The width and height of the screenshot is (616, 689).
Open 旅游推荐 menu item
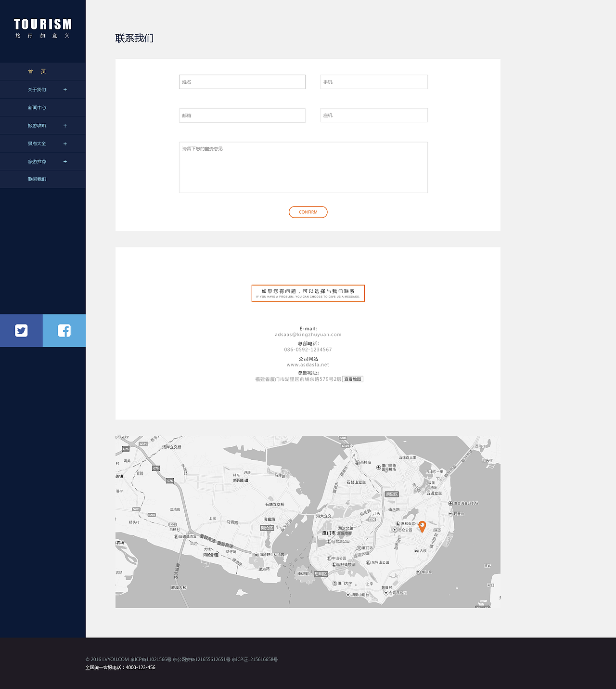point(37,161)
